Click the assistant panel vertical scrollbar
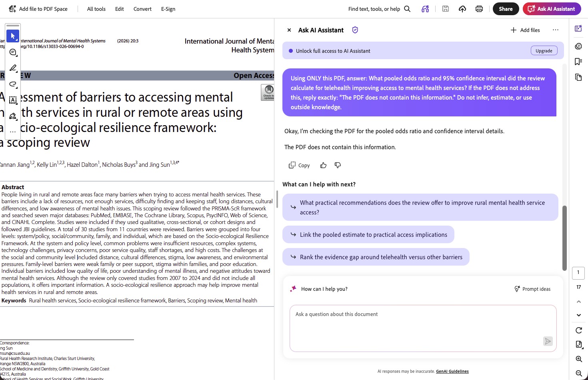The width and height of the screenshot is (588, 380). (x=564, y=238)
